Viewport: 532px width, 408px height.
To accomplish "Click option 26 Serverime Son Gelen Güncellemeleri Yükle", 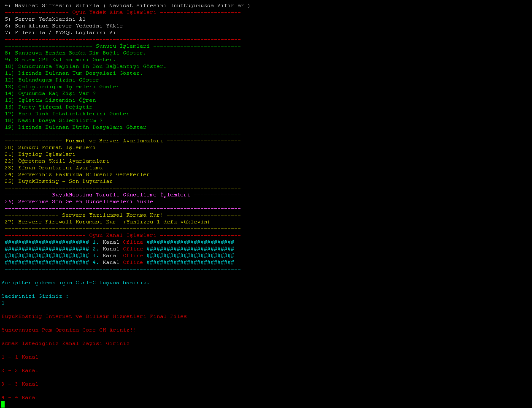I will click(x=79, y=201).
